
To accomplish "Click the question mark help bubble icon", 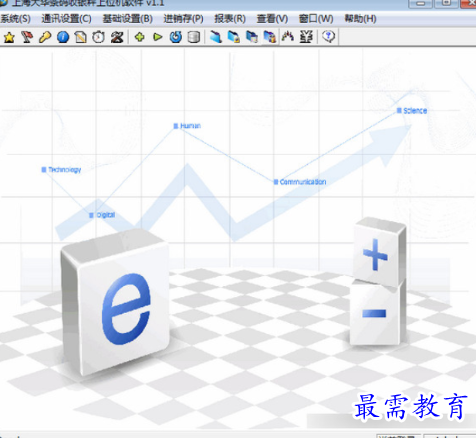I will [329, 37].
